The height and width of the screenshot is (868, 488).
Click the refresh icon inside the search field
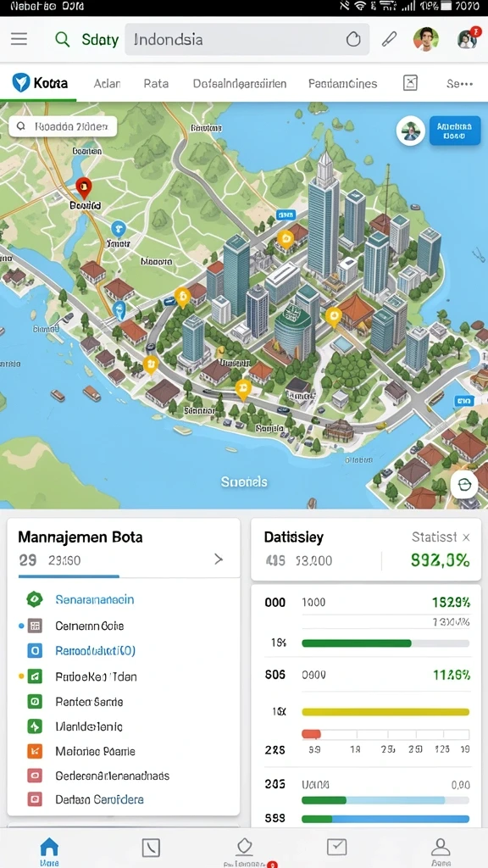point(353,39)
